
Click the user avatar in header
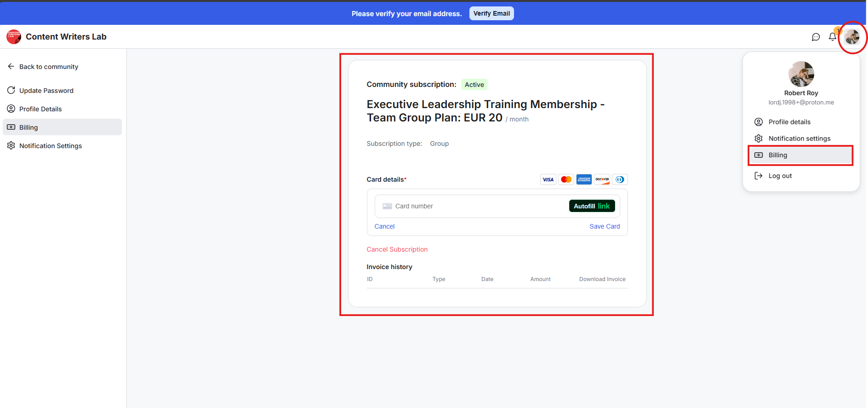coord(852,37)
